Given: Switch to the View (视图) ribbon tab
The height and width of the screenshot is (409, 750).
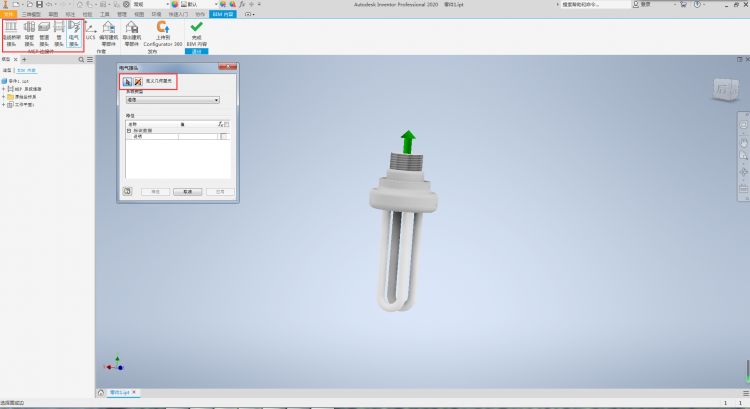Looking at the screenshot, I should [x=139, y=14].
